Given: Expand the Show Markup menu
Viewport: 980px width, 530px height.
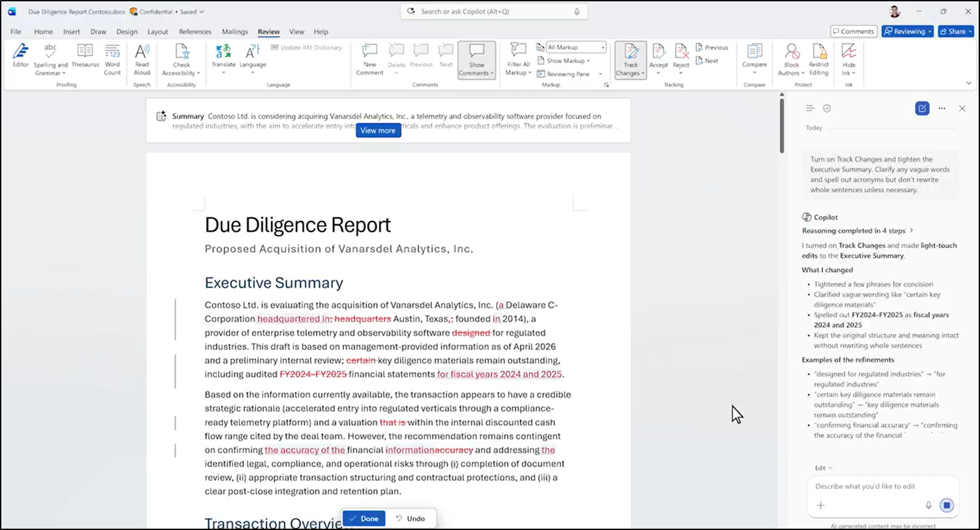Looking at the screenshot, I should [x=564, y=61].
